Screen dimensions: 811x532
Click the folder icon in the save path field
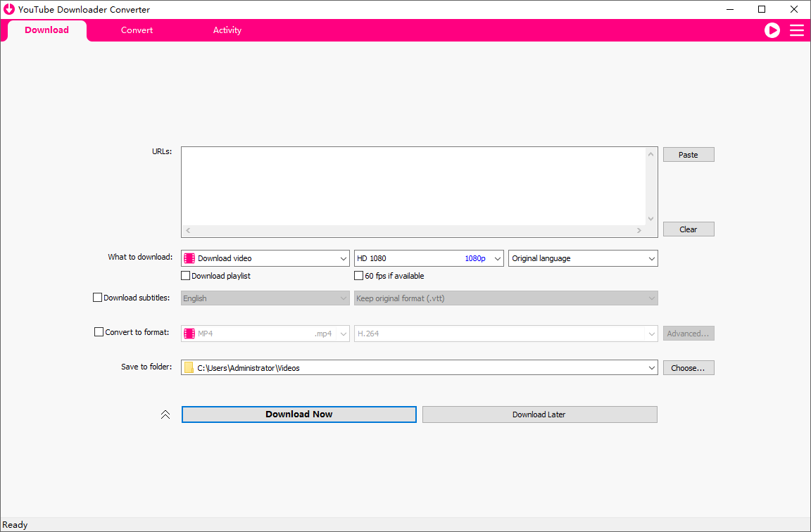189,367
